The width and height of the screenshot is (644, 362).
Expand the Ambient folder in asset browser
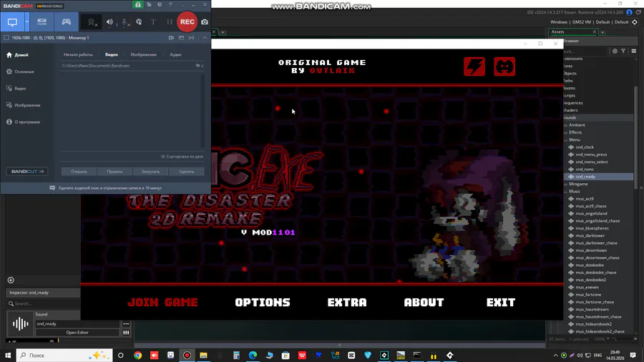tap(566, 125)
